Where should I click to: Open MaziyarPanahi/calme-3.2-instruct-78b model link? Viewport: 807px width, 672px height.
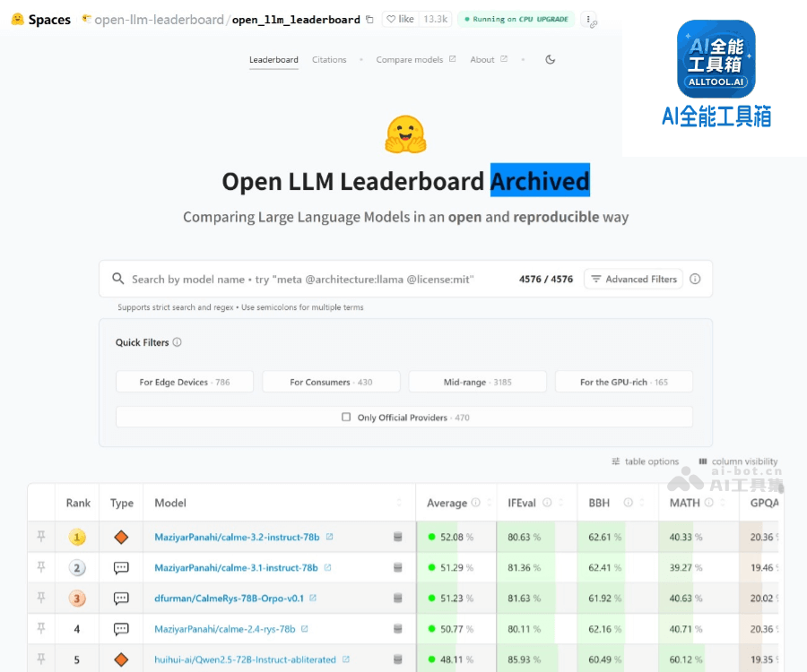237,537
